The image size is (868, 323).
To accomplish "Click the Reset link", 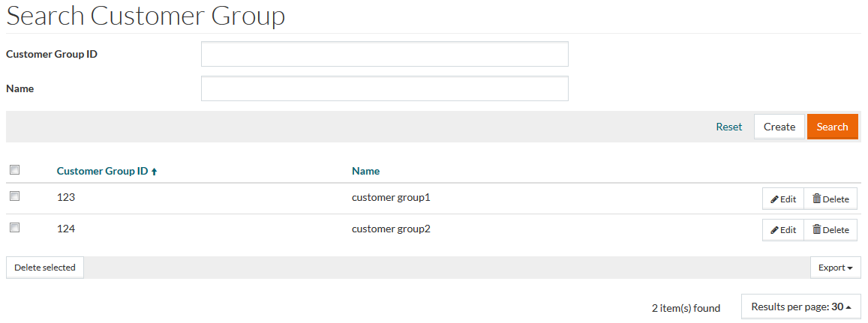I will point(728,127).
